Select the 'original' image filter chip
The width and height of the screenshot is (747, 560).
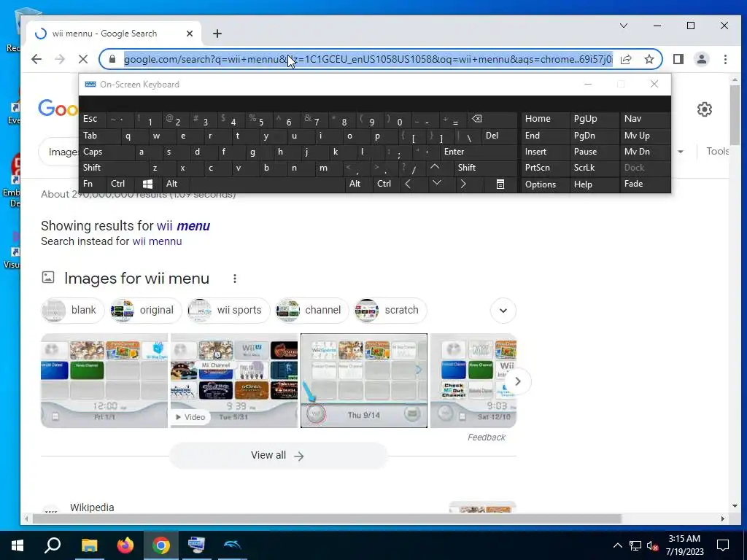146,311
